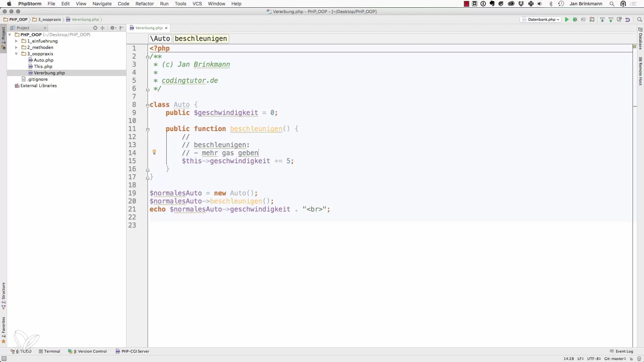Image resolution: width=644 pixels, height=362 pixels.
Task: Open Time Machine menu bar icon
Action: 561,4
